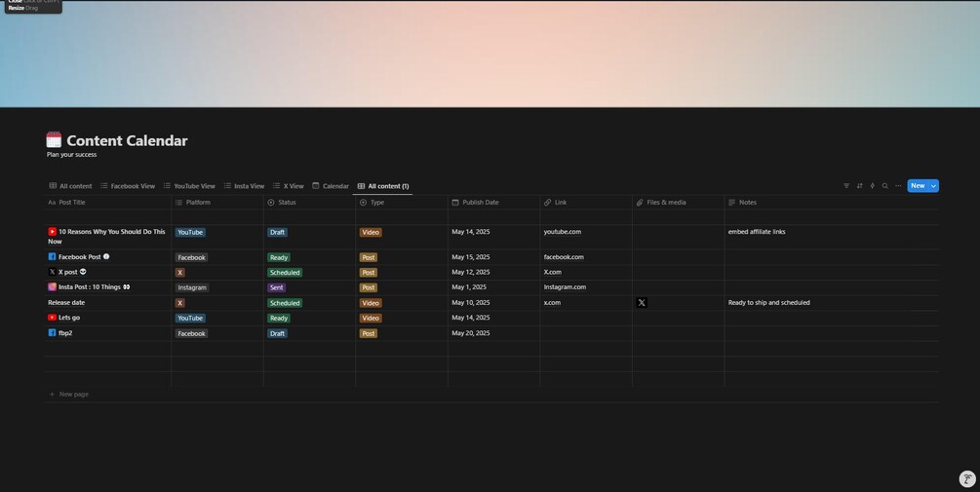The width and height of the screenshot is (980, 492).
Task: Click the YouTube icon of 10 Reasons row
Action: (52, 232)
